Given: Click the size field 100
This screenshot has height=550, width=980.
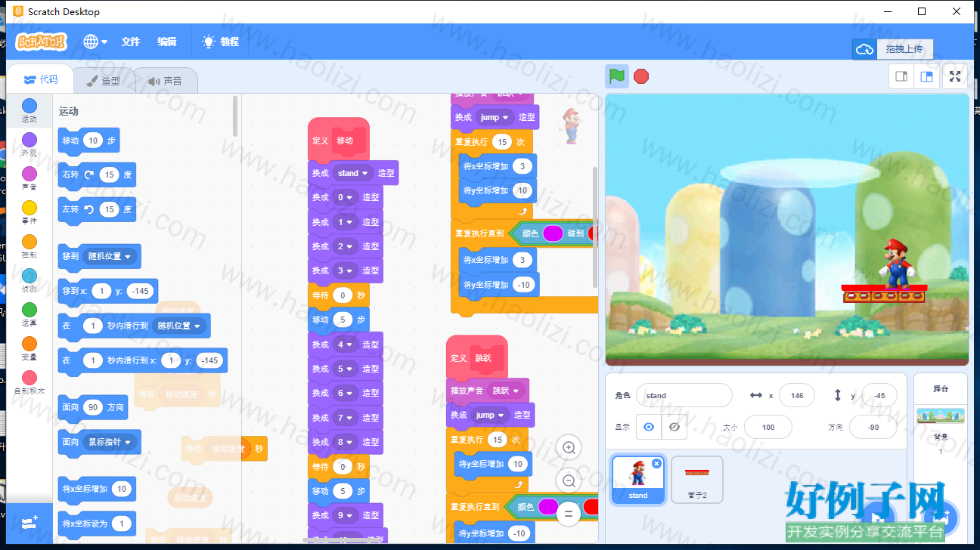Looking at the screenshot, I should click(768, 427).
